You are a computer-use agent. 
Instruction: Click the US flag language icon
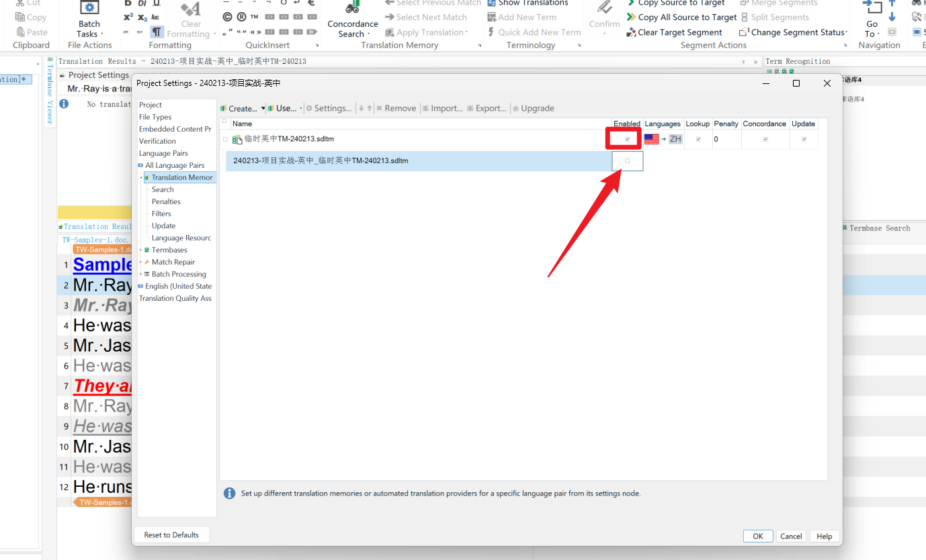pos(651,139)
